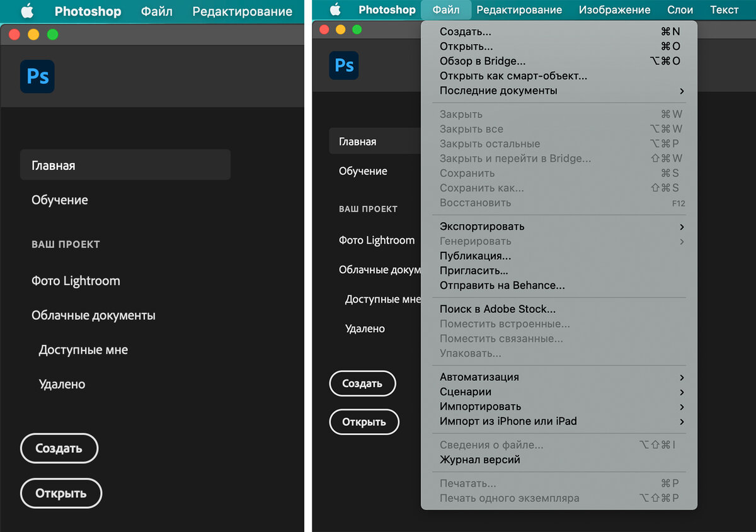Select Отправить на Behance...
The width and height of the screenshot is (756, 532).
(x=559, y=285)
